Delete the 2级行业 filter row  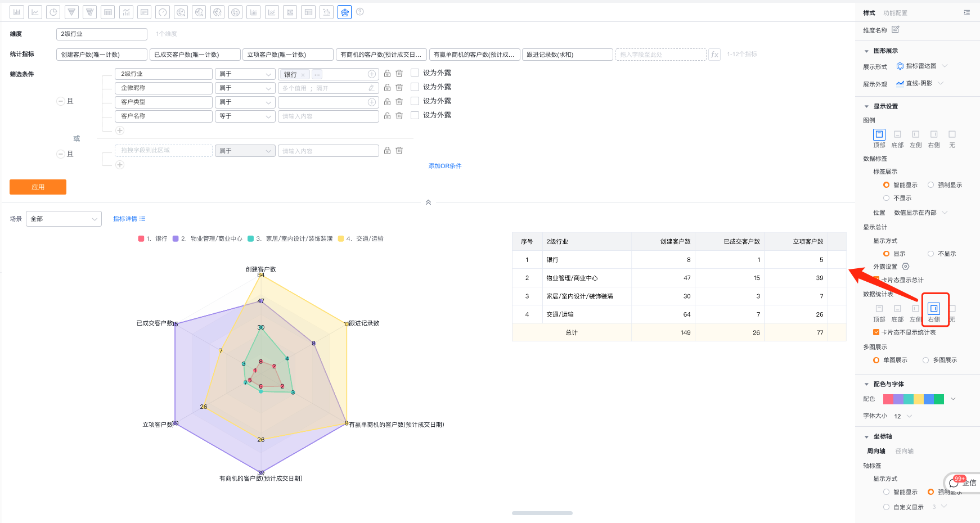399,74
